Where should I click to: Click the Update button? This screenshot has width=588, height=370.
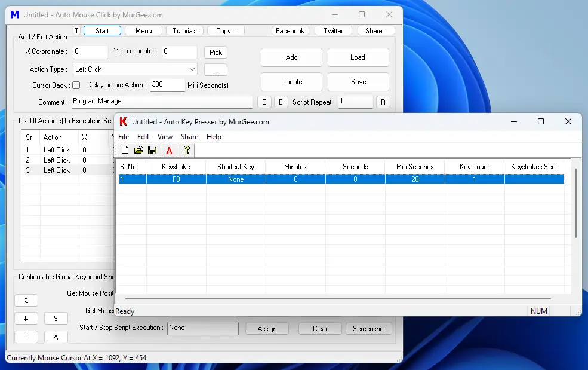click(291, 82)
